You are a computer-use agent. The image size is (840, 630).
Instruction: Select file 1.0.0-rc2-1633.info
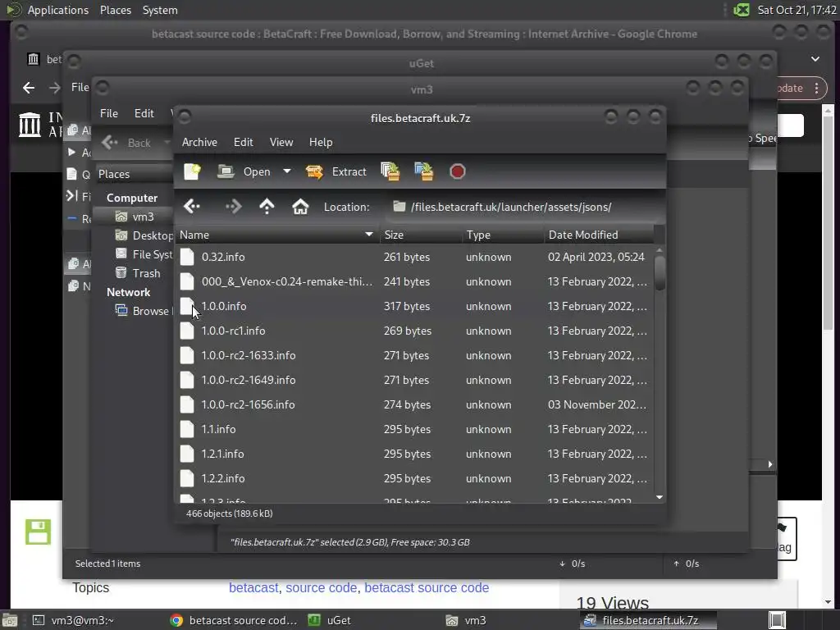pos(415,356)
